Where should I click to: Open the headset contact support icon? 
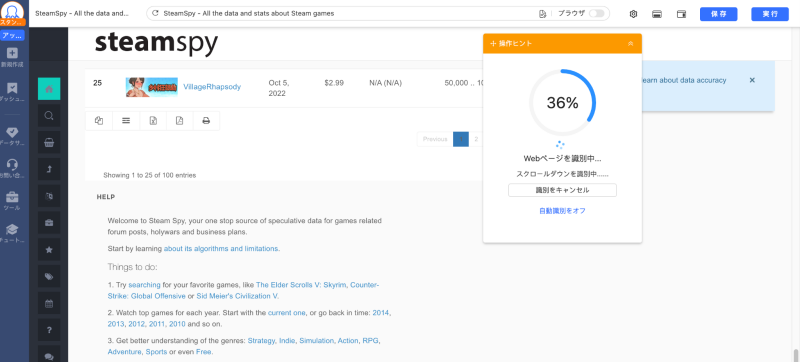[x=12, y=164]
